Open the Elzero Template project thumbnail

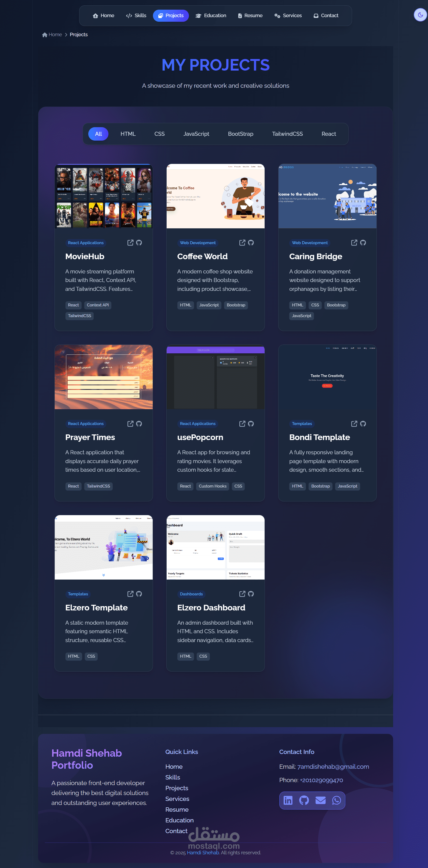104,547
